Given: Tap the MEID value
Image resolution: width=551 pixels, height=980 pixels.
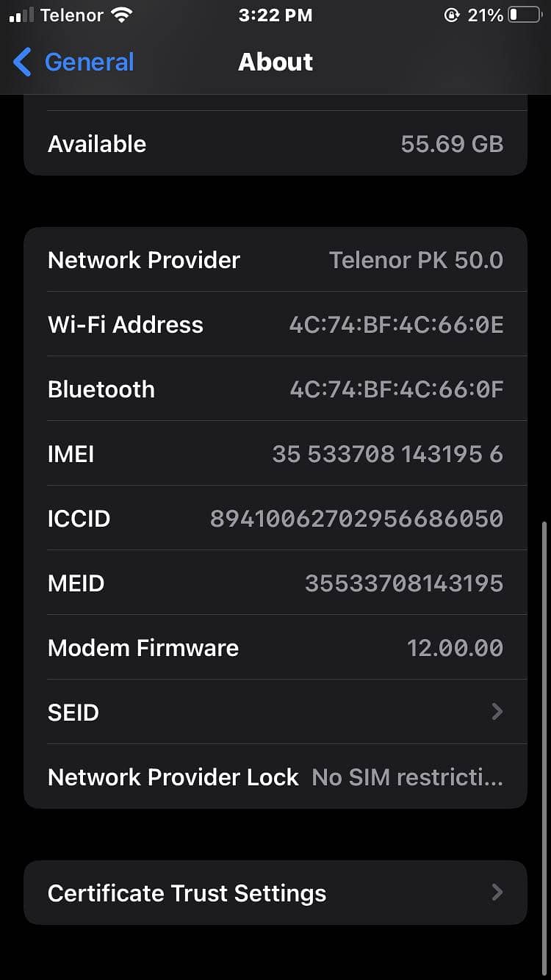Looking at the screenshot, I should click(404, 583).
